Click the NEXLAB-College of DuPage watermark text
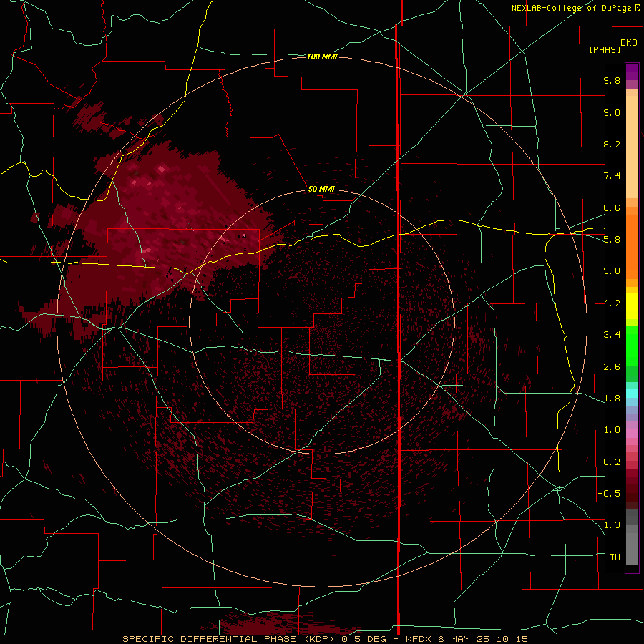This screenshot has width=644, height=644. pyautogui.click(x=576, y=8)
